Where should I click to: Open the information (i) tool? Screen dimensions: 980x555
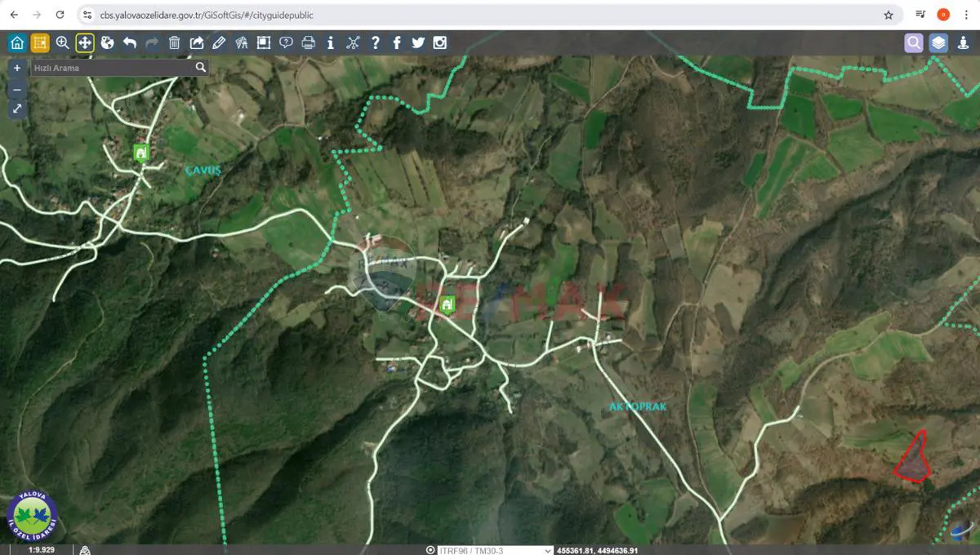[x=330, y=42]
